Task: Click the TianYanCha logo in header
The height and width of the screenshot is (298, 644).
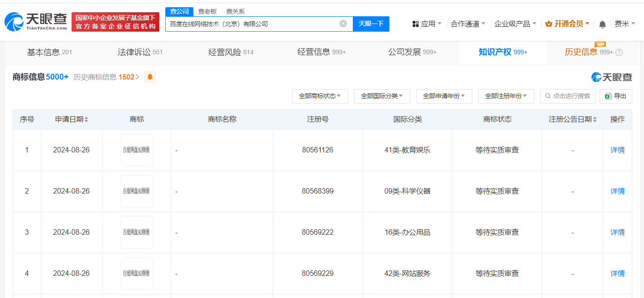Action: (35, 22)
